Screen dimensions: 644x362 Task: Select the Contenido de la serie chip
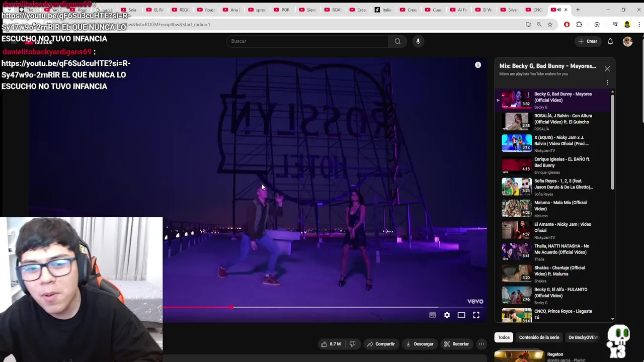(x=539, y=337)
